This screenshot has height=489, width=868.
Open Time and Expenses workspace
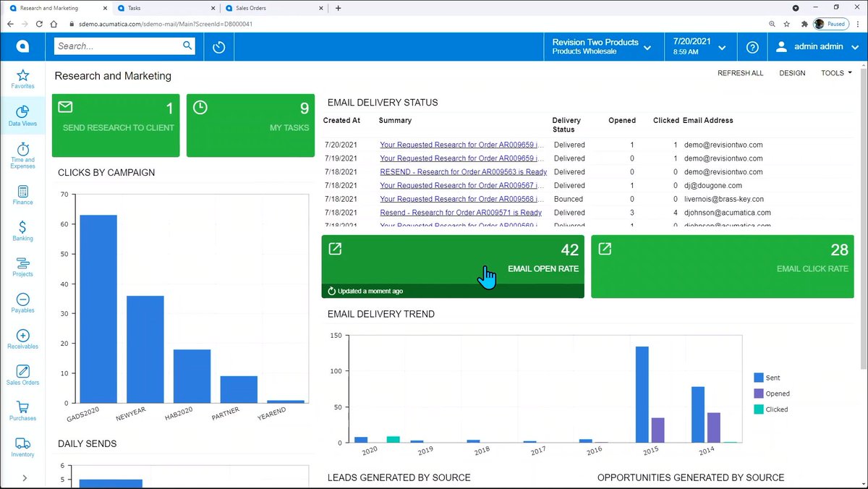[22, 156]
